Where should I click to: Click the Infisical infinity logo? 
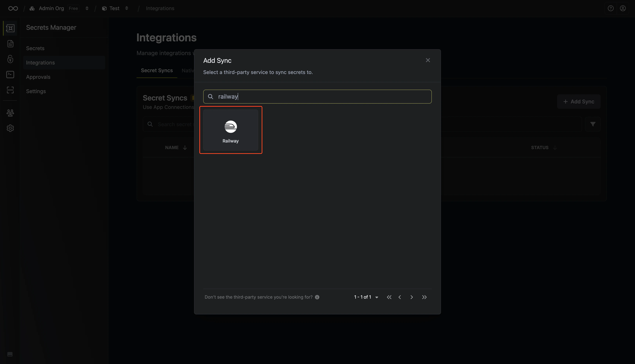[x=13, y=8]
